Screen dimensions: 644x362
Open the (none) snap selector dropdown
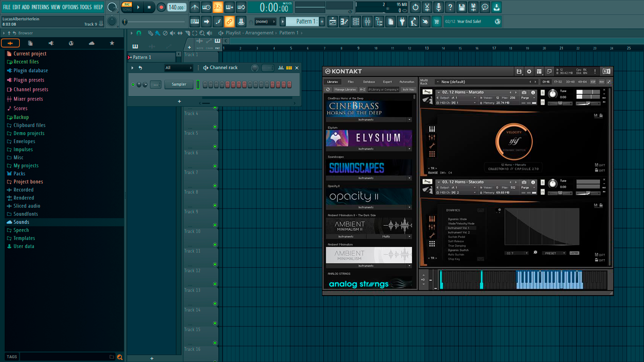click(265, 22)
